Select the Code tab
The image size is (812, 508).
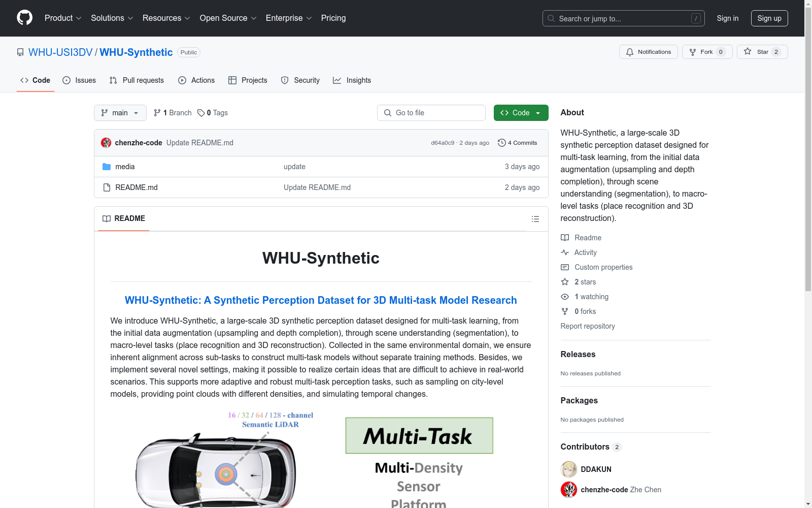(x=35, y=80)
